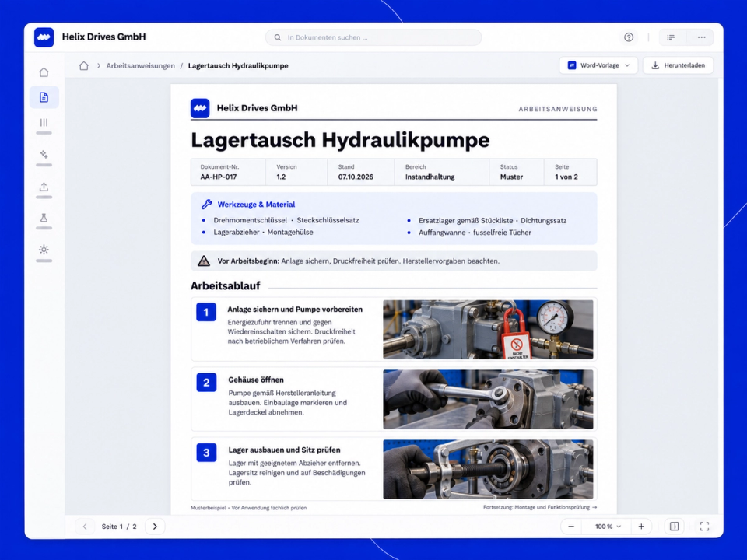This screenshot has width=747, height=560.
Task: Click the step 1 number badge
Action: tap(206, 313)
